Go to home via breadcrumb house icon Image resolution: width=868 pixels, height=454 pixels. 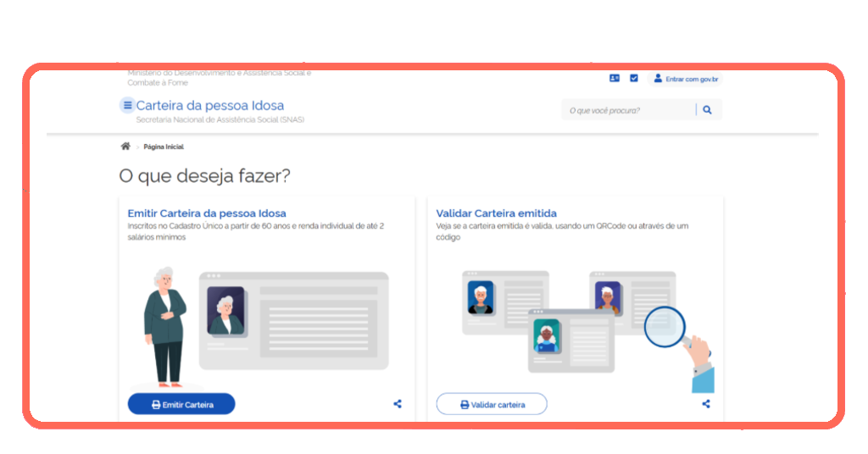(125, 147)
